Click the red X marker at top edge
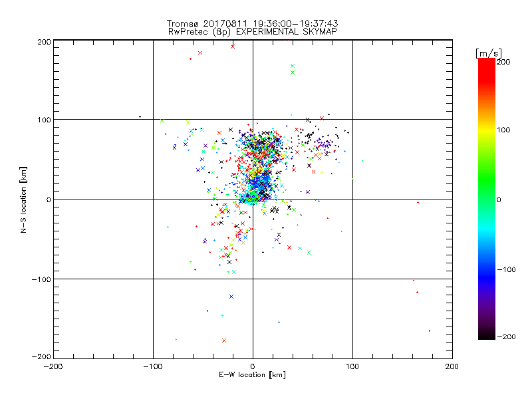Image resolution: width=532 pixels, height=399 pixels. click(x=233, y=47)
